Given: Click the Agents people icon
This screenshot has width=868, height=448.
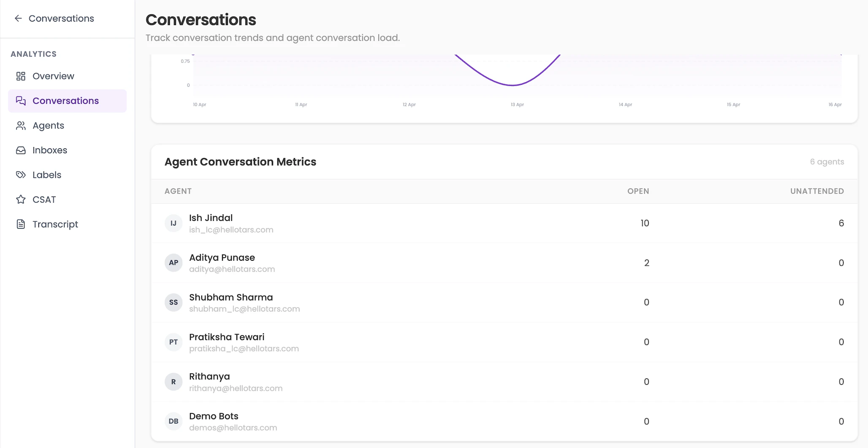Looking at the screenshot, I should click(21, 125).
